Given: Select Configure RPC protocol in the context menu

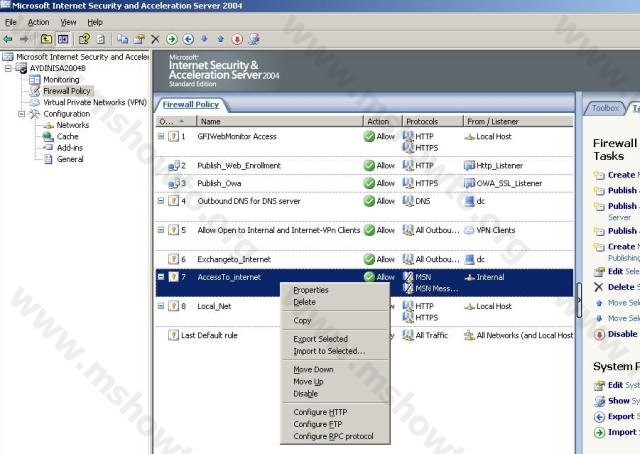Looking at the screenshot, I should (x=335, y=436).
